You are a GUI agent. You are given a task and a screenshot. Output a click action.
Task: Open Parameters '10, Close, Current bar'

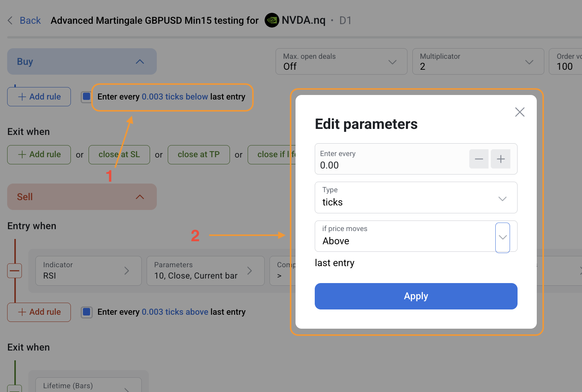click(205, 271)
